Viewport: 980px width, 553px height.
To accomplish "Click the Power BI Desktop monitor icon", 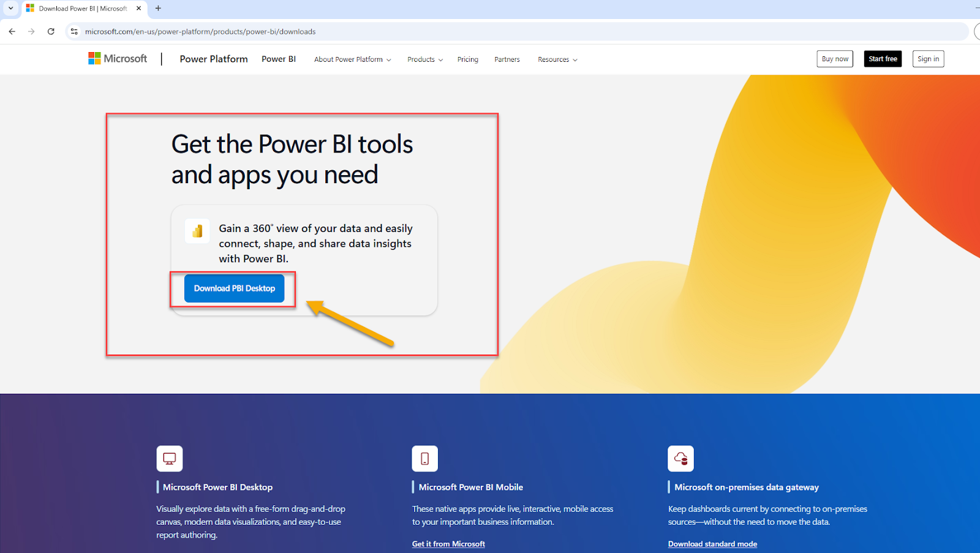I will pyautogui.click(x=170, y=459).
